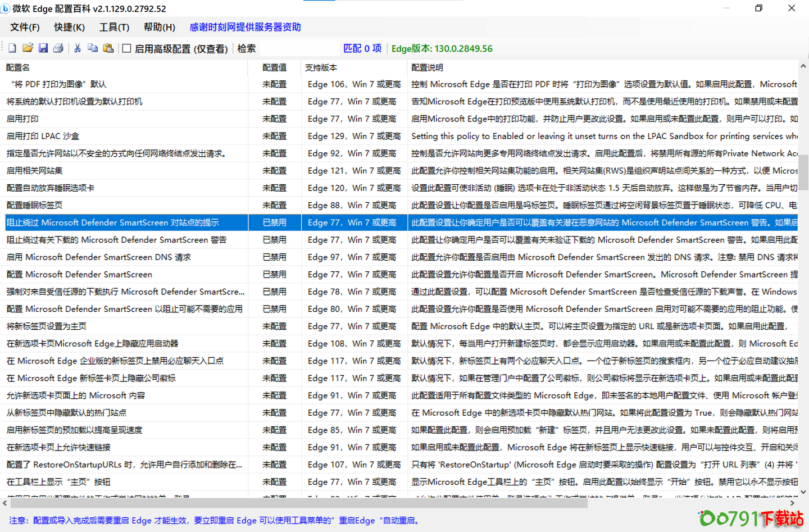Select 在 Microsoft Edge 企业版的新标签页上禁用必应聊天入口点 row
Image resolution: width=809 pixels, height=532 pixels.
pos(399,361)
